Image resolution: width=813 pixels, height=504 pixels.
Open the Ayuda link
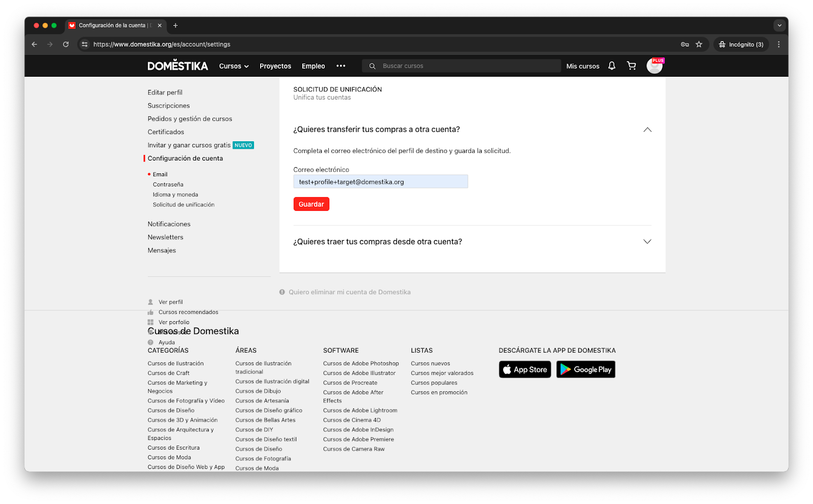pos(167,342)
